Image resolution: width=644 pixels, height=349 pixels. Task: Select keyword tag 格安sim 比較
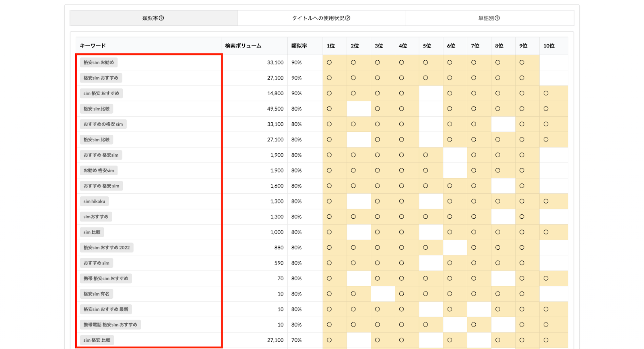[x=97, y=140]
